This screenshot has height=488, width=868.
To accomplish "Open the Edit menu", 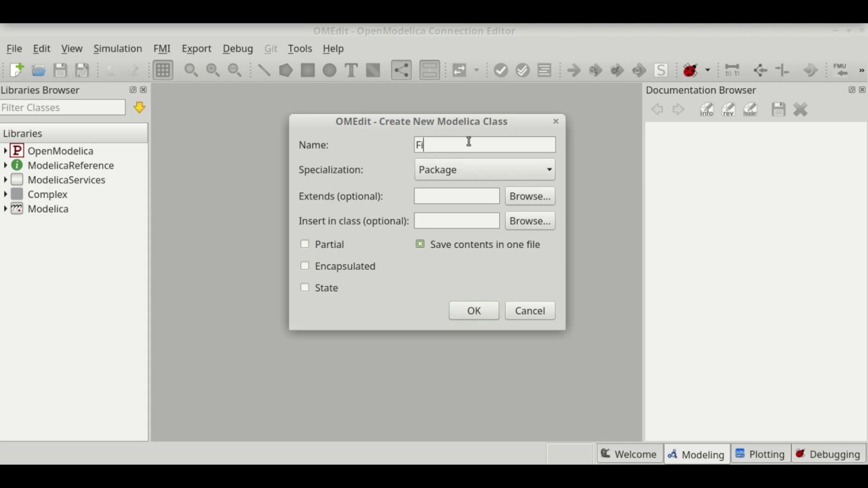I will tap(41, 48).
